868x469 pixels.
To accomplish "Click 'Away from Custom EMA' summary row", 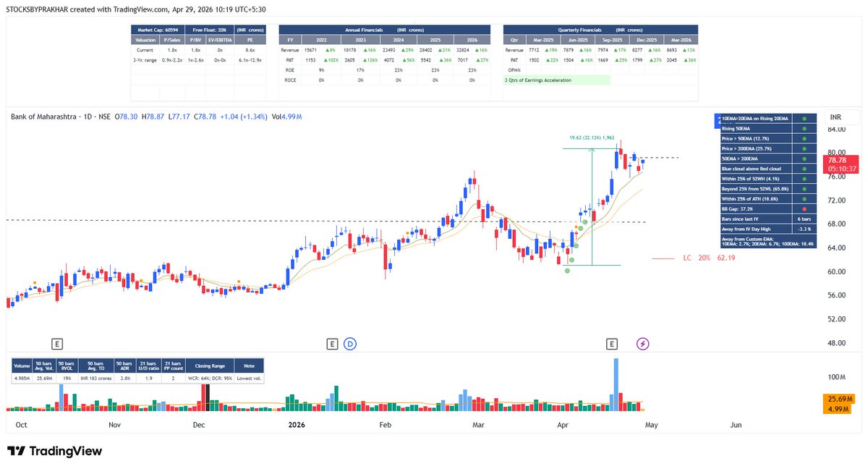I will pyautogui.click(x=769, y=242).
